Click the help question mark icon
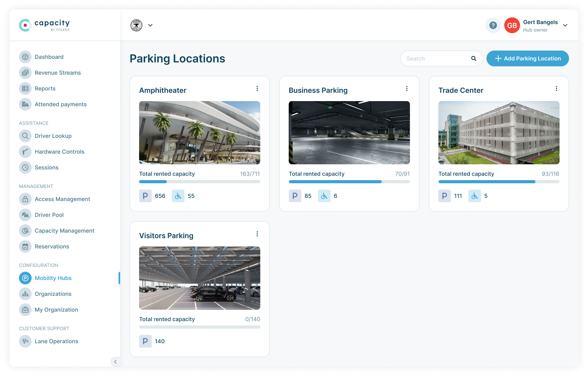588x376 pixels. (x=493, y=25)
